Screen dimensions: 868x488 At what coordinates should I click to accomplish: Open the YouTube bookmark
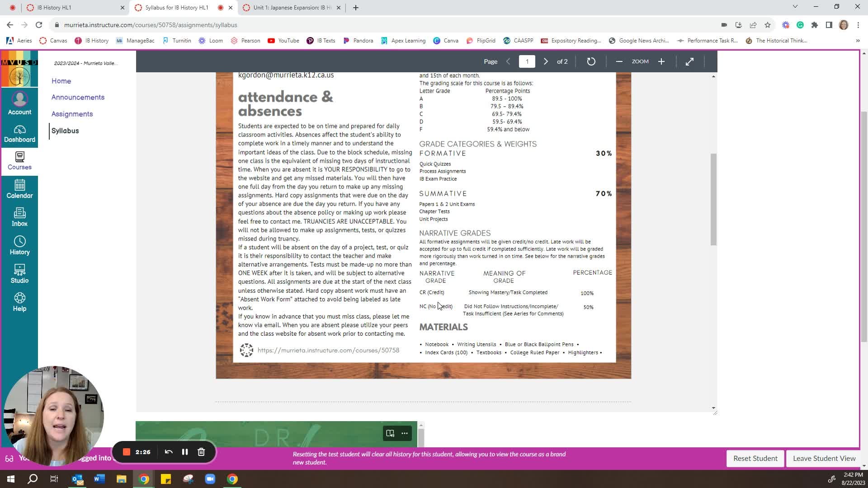pyautogui.click(x=283, y=41)
